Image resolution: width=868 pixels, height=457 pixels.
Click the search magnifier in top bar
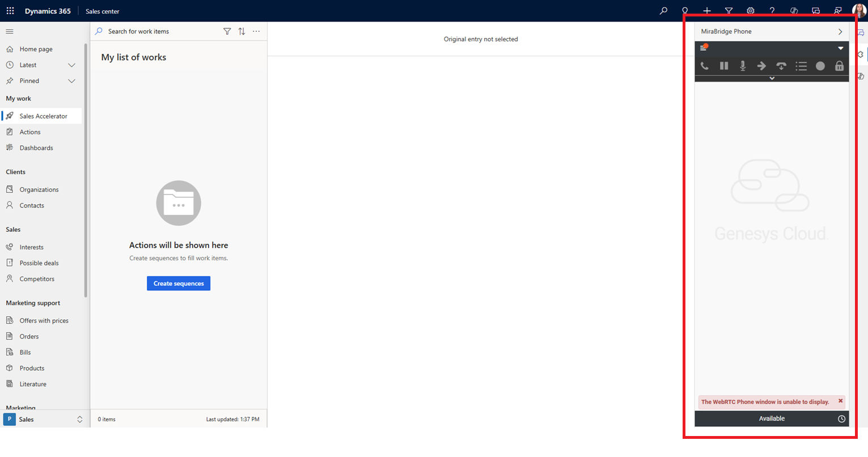click(x=663, y=11)
